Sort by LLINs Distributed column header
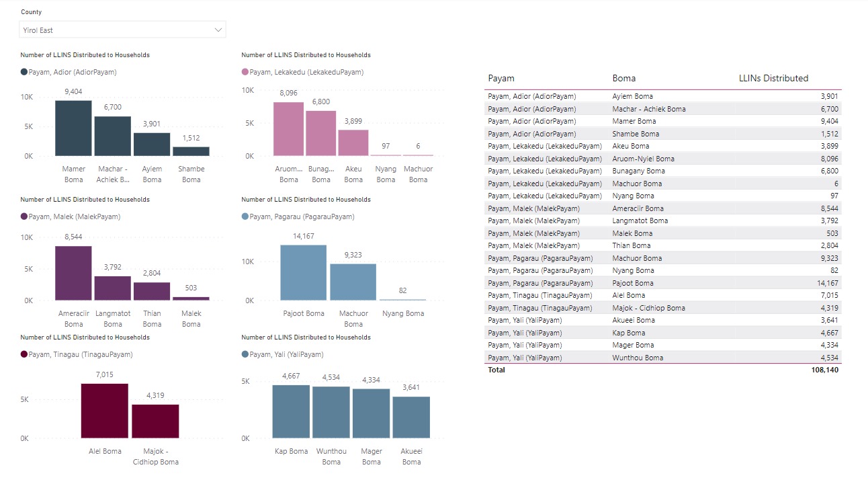This screenshot has width=868, height=482. point(773,78)
